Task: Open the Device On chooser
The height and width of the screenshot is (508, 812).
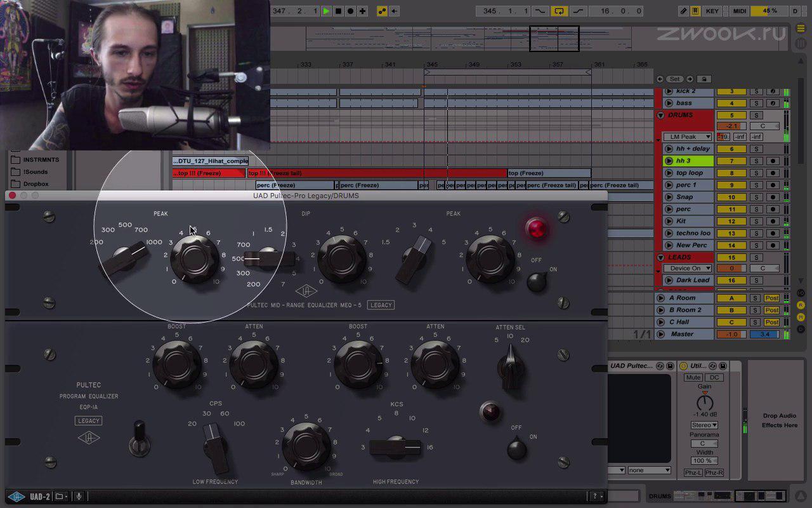Action: (688, 268)
